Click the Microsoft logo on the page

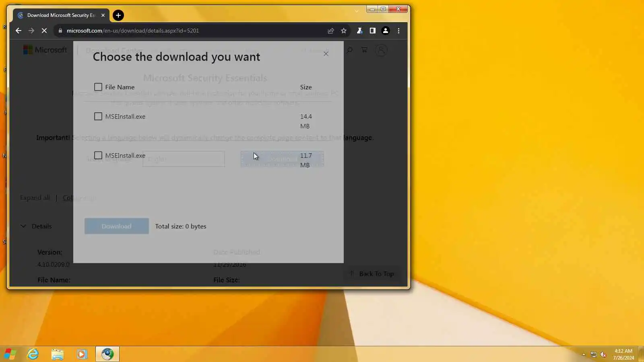[45, 50]
